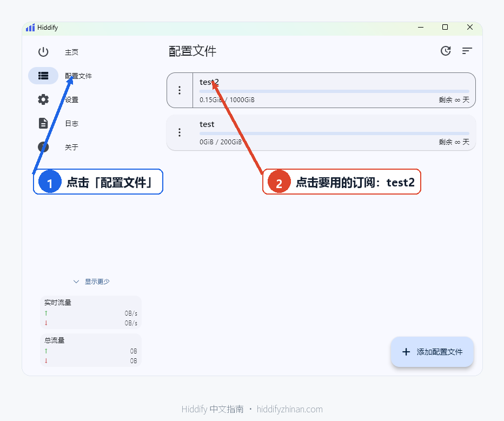Click the Hiddify logo in title bar
Screen dimensions: 504x421
tap(30, 28)
